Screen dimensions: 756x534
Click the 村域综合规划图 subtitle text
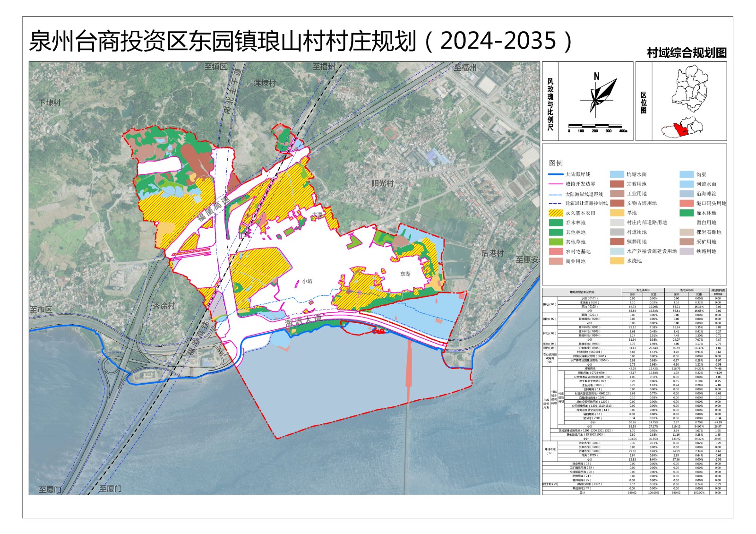tap(686, 53)
